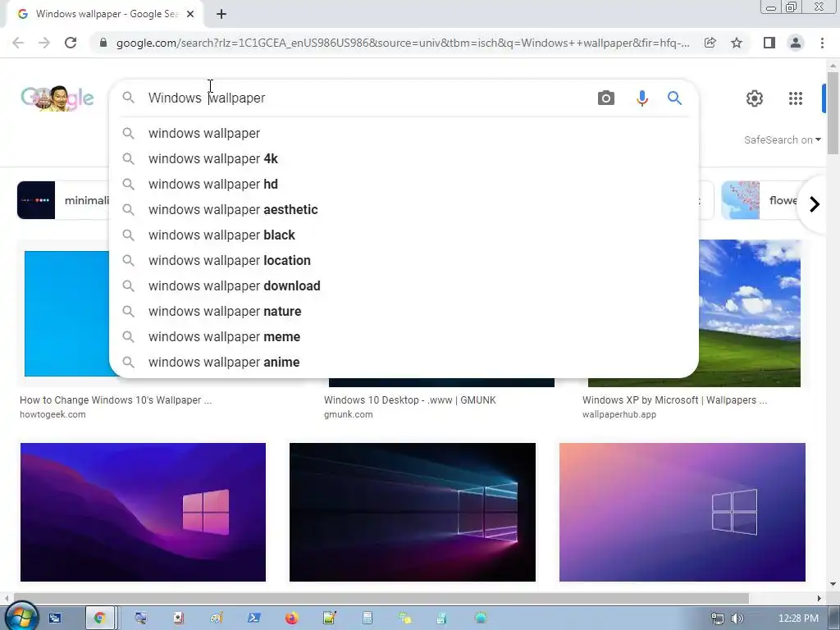This screenshot has width=840, height=630.
Task: Open the Google apps grid
Action: 796,98
